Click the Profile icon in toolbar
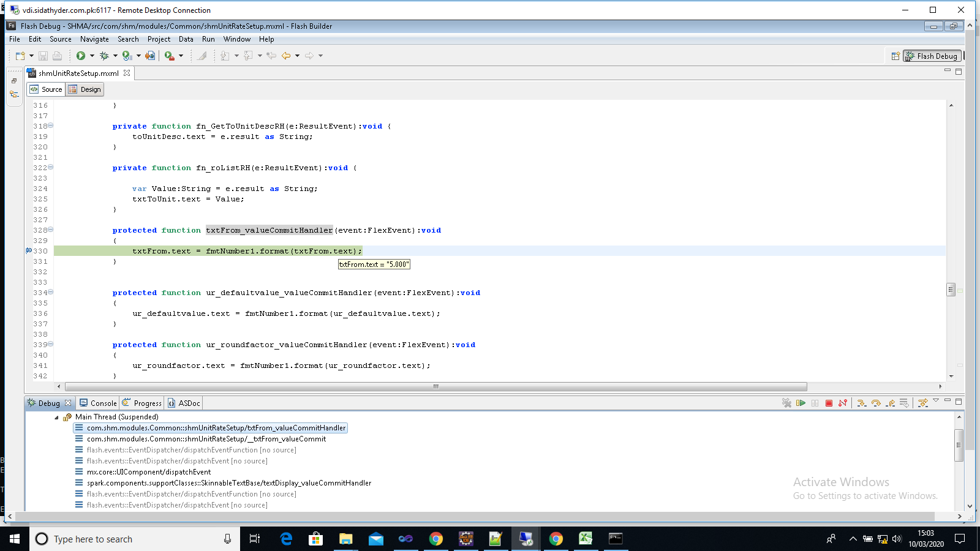This screenshot has width=980, height=551. click(127, 56)
